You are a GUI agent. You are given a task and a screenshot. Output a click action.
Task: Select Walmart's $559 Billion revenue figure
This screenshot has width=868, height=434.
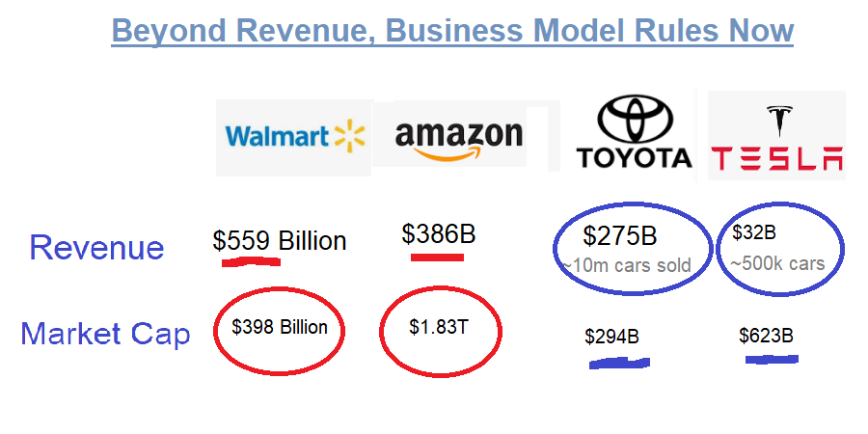coord(280,240)
